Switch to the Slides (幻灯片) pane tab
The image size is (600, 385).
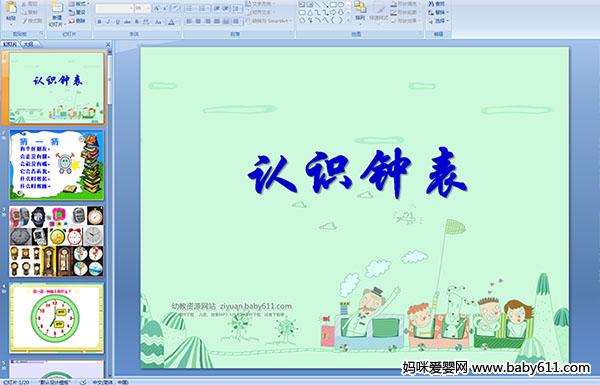coord(10,44)
